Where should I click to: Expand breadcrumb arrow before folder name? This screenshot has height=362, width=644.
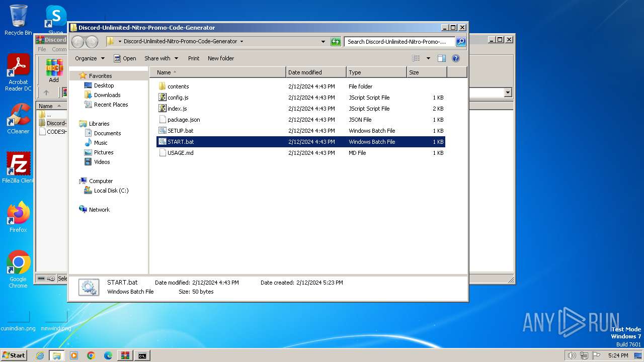(x=120, y=42)
